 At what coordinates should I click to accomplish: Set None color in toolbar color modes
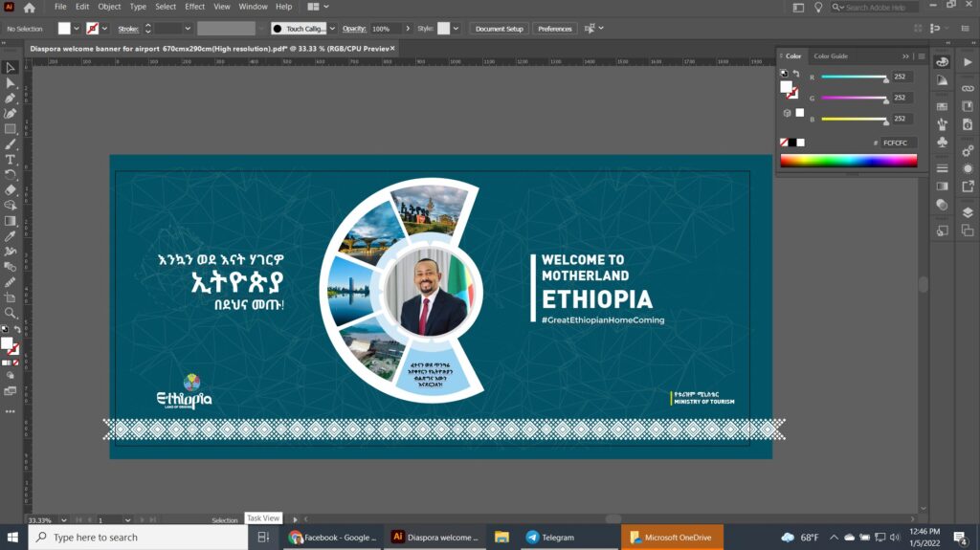click(x=15, y=363)
